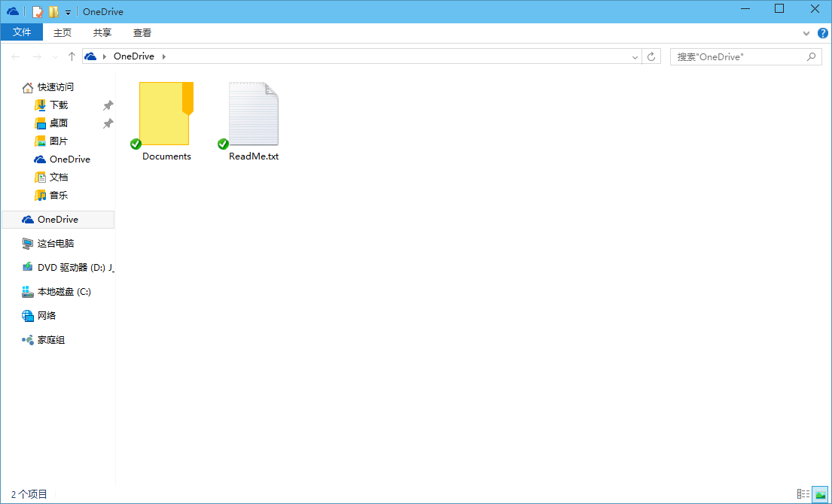Click the ReadMe.txt file name label

point(254,156)
